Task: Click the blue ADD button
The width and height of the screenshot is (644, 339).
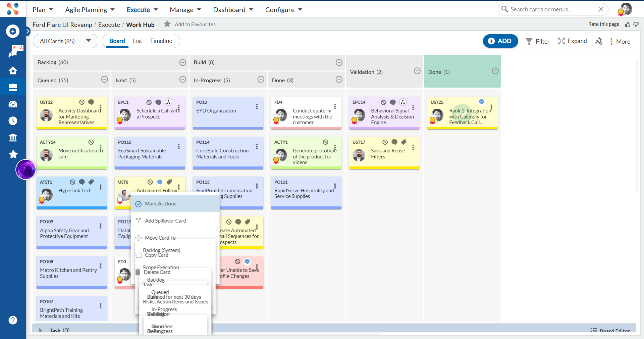Action: click(x=500, y=41)
